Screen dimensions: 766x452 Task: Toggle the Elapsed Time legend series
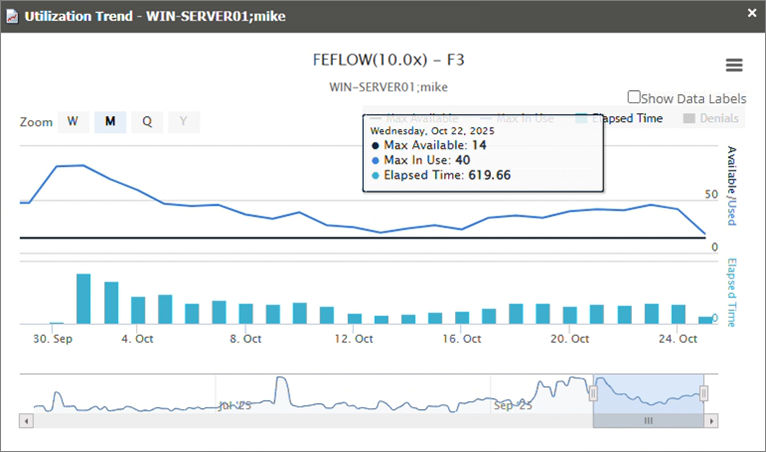pos(619,118)
